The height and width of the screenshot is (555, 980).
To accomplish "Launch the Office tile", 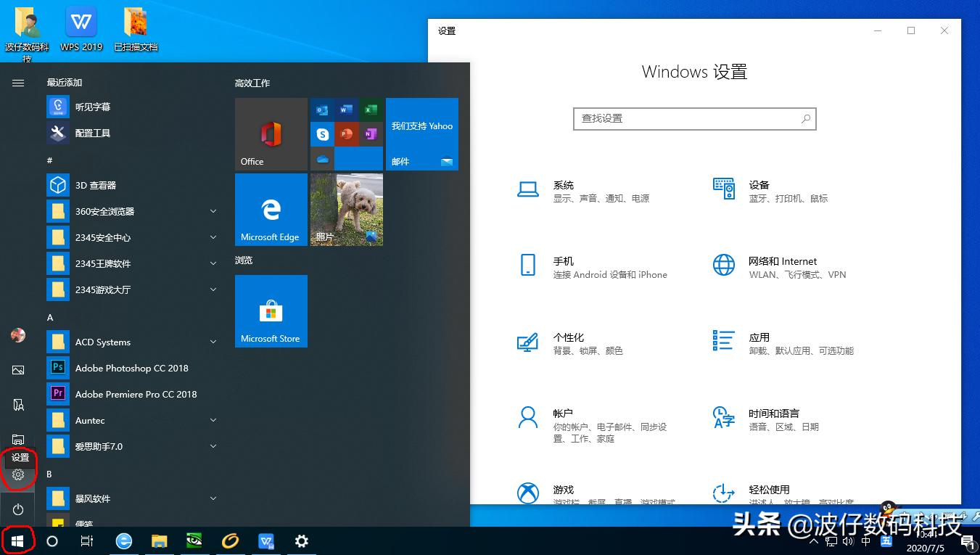I will coord(271,133).
